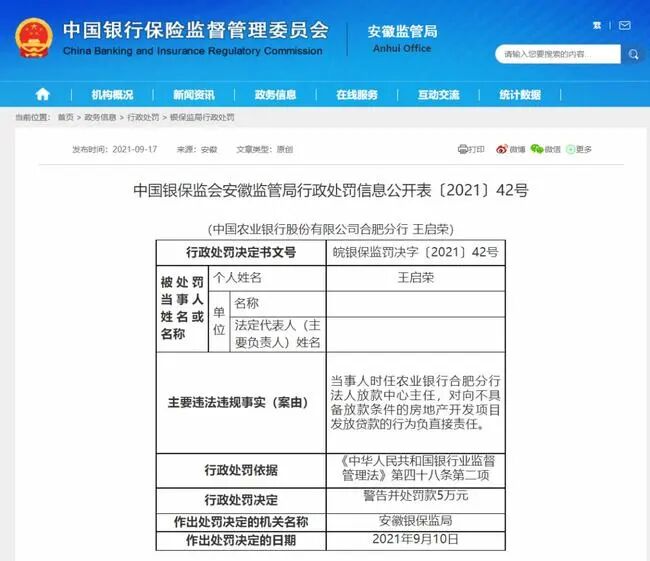
Task: Click the 2021年9月10日 date cell
Action: pos(416,541)
